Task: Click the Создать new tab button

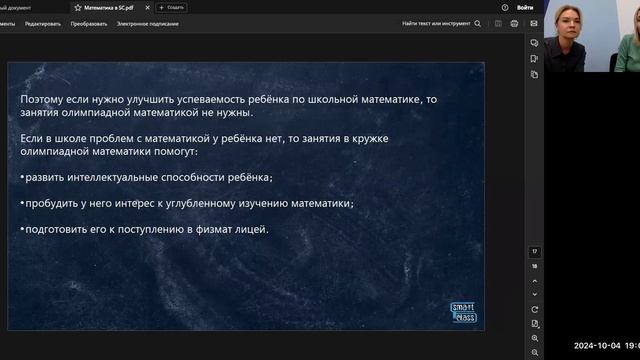Action: pyautogui.click(x=171, y=8)
